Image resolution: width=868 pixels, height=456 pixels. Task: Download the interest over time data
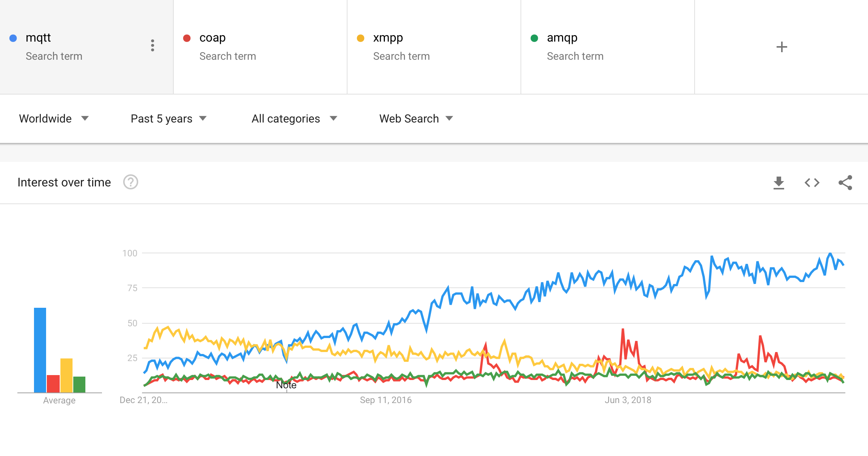(x=778, y=183)
